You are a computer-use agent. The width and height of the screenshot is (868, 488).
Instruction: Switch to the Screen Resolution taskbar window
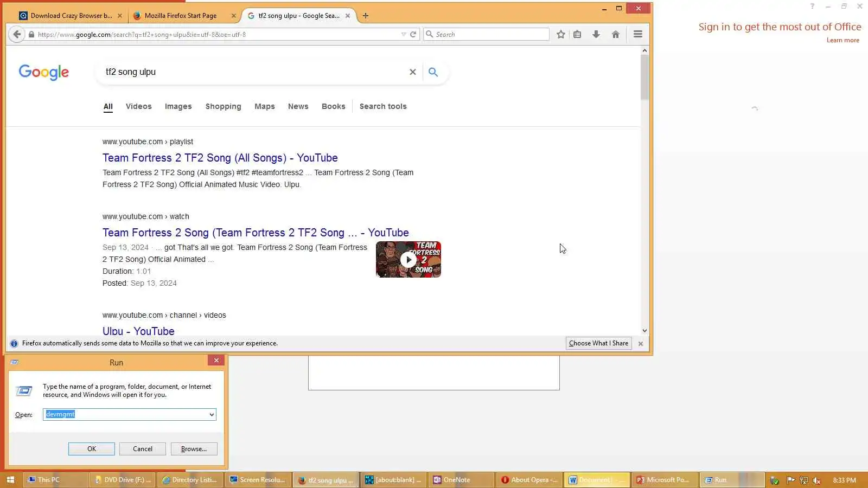(258, 480)
